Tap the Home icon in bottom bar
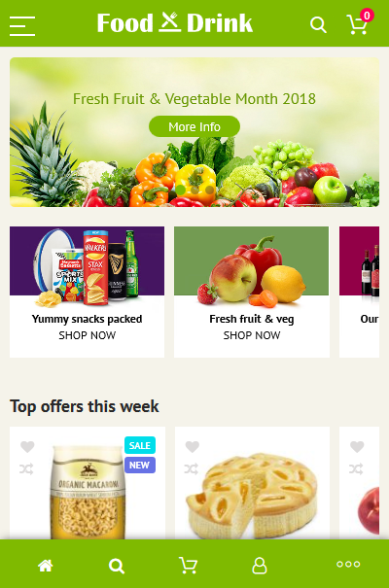 (46, 565)
